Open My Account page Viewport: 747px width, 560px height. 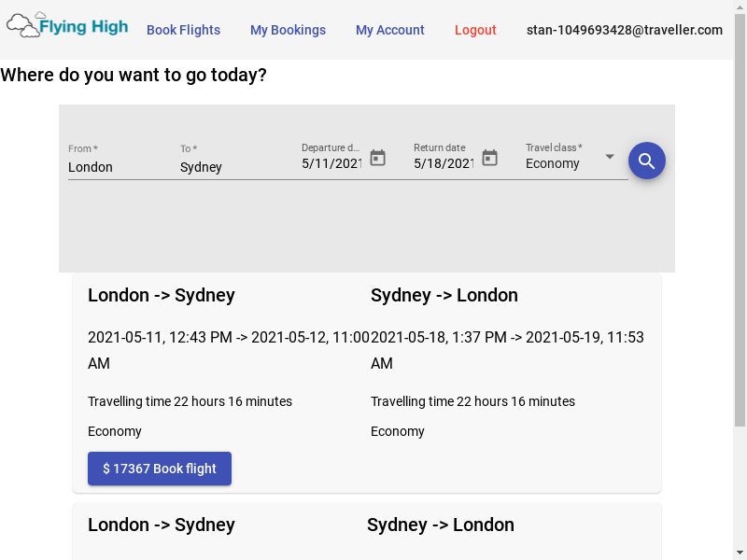pyautogui.click(x=389, y=30)
